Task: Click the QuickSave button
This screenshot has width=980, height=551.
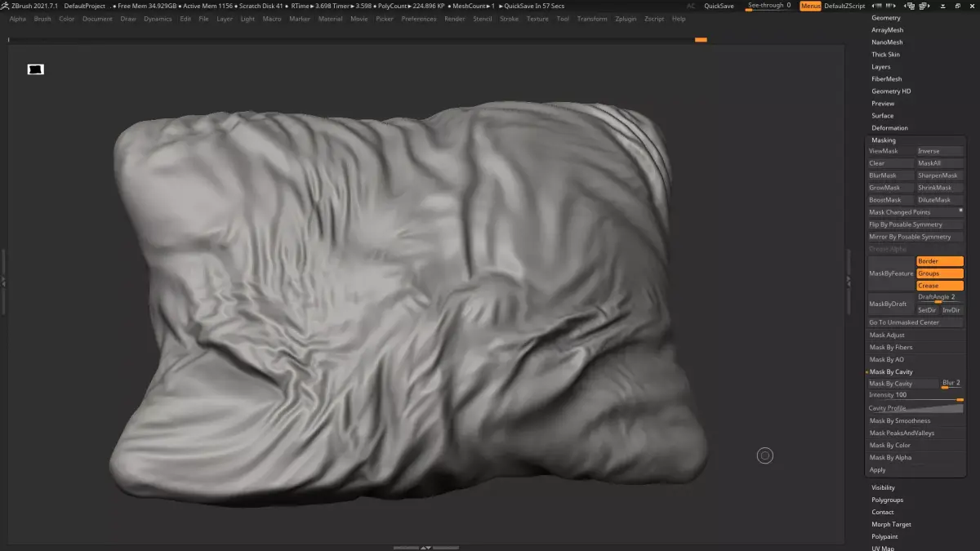Action: coord(719,6)
